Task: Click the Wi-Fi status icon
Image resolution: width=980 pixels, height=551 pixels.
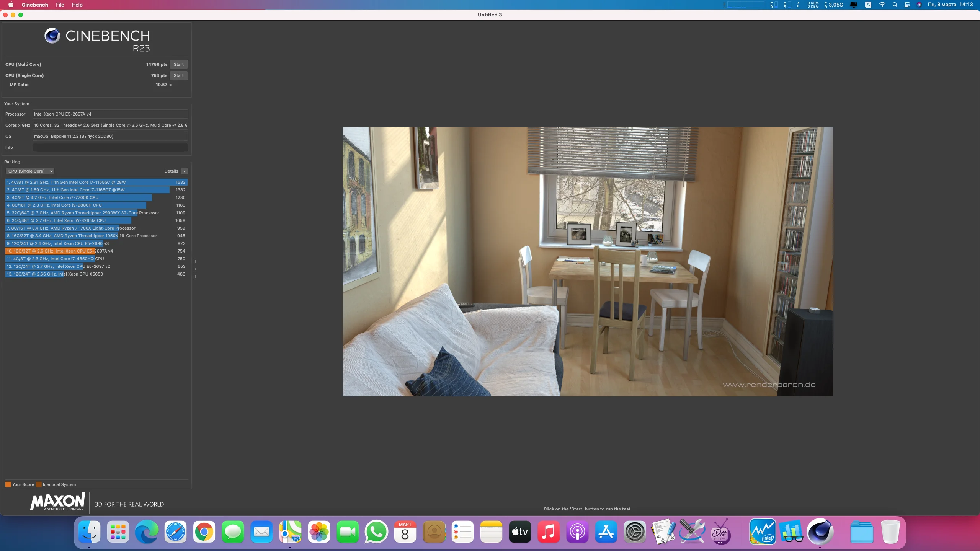Action: (x=882, y=5)
